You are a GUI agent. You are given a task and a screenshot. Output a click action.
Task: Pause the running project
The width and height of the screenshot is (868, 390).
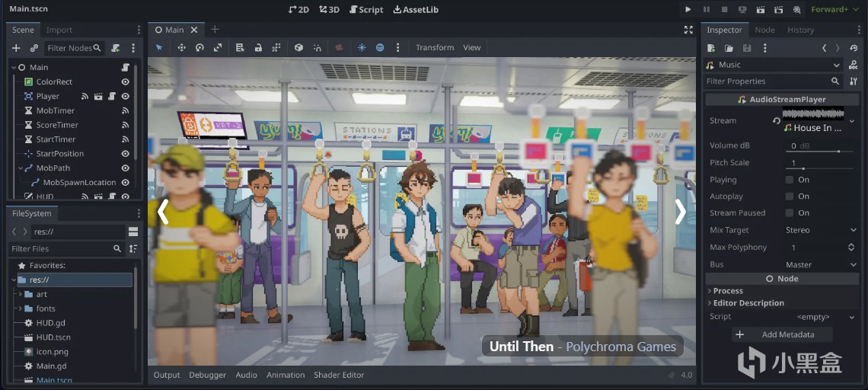click(707, 9)
